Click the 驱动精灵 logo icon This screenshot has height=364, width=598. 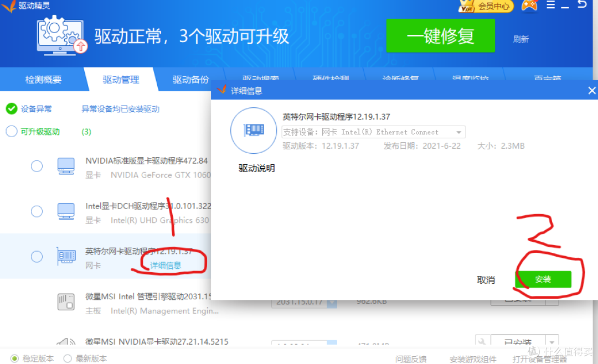pyautogui.click(x=9, y=6)
